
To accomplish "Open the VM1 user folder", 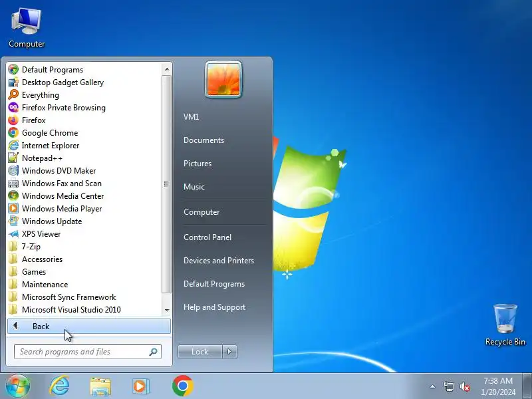I will pyautogui.click(x=191, y=117).
